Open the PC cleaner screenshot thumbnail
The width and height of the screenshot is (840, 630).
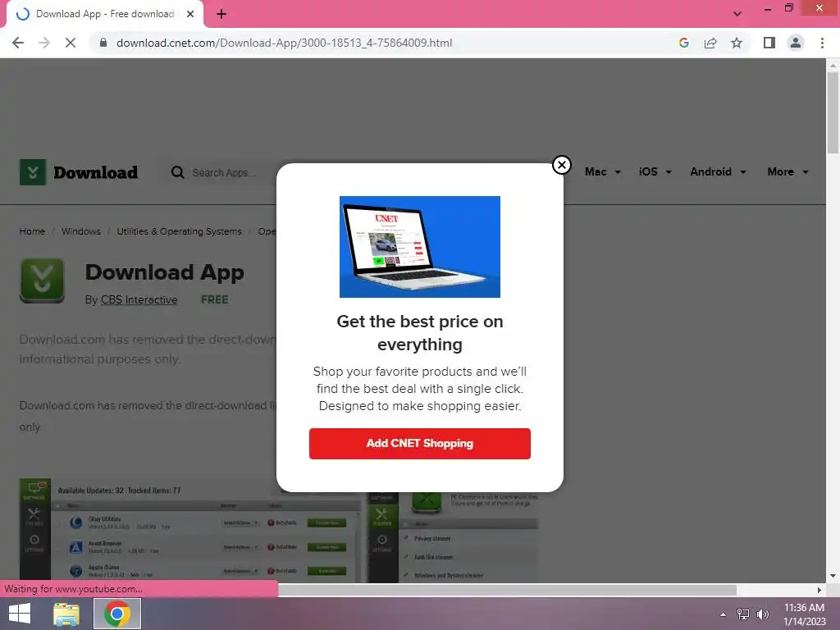[453, 536]
